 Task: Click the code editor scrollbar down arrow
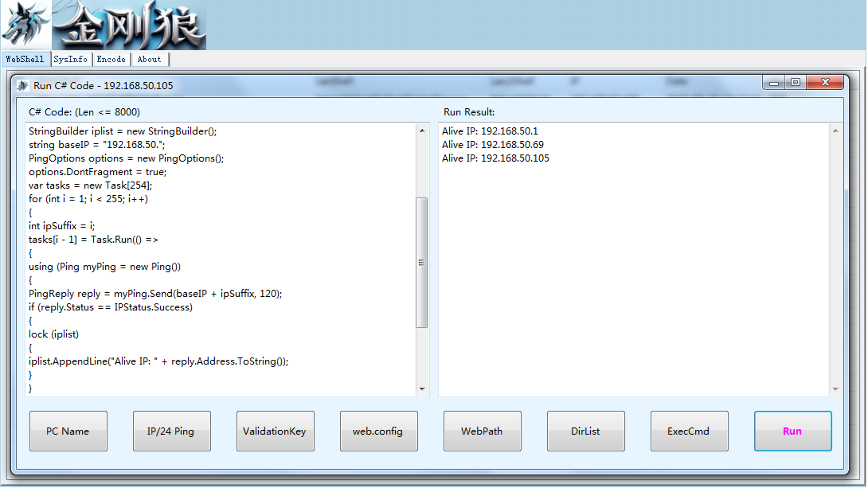click(x=422, y=389)
